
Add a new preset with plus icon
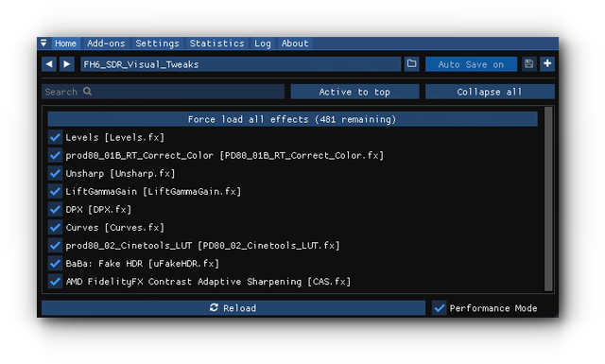(x=547, y=63)
